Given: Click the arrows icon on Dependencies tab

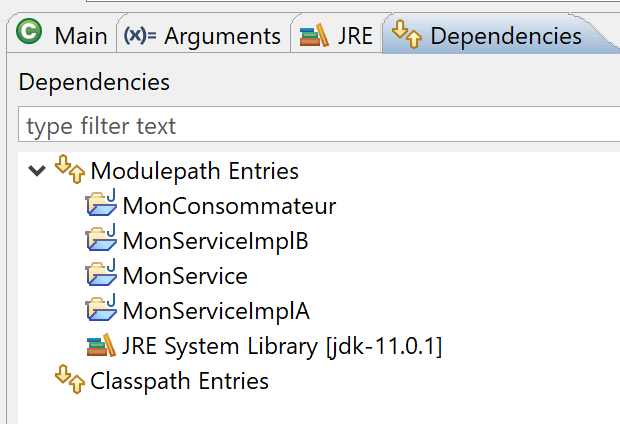Looking at the screenshot, I should coord(407,34).
